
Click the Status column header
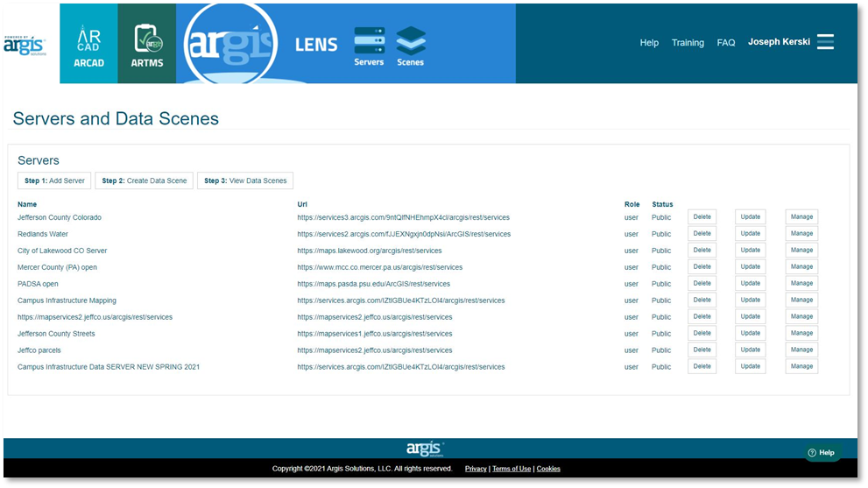click(662, 204)
